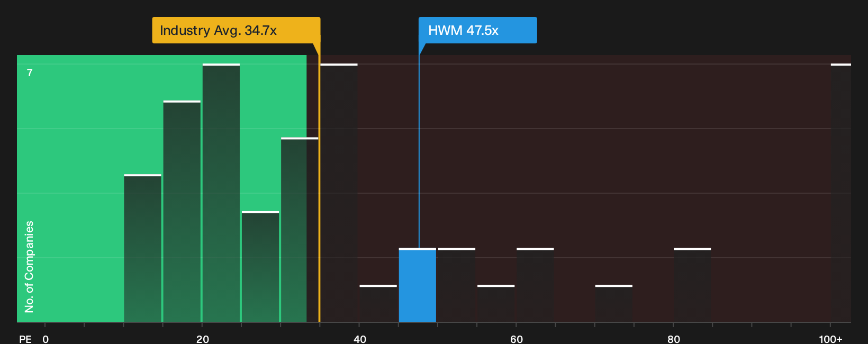Click the Industry Avg. 34.7x label
This screenshot has width=868, height=344.
(236, 30)
